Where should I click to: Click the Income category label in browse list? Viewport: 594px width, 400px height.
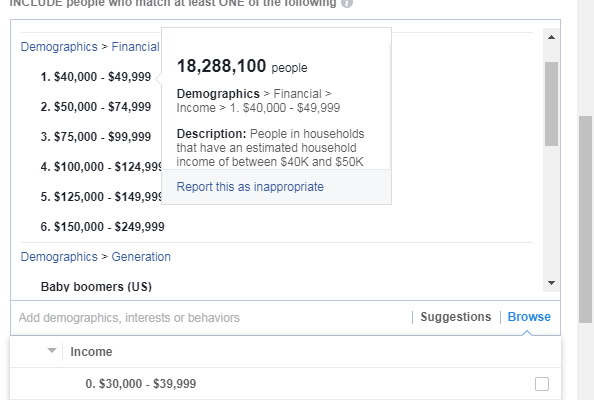click(x=91, y=352)
